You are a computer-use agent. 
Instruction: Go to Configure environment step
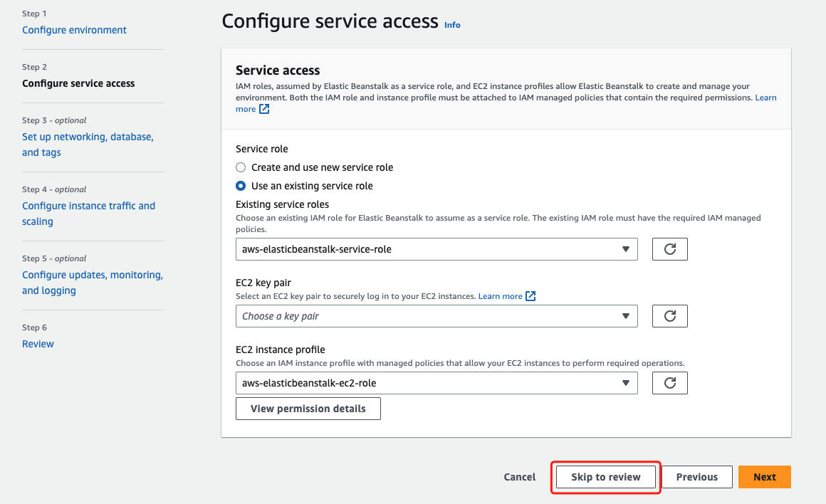coord(74,30)
